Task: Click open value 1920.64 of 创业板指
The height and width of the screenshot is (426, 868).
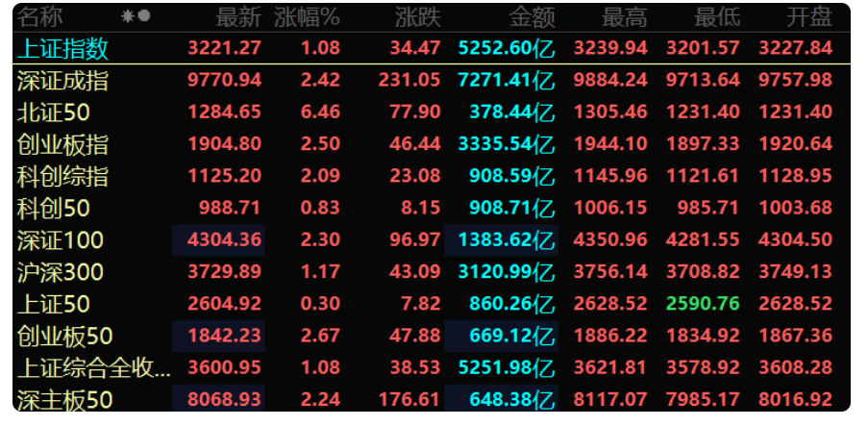Action: (x=796, y=144)
